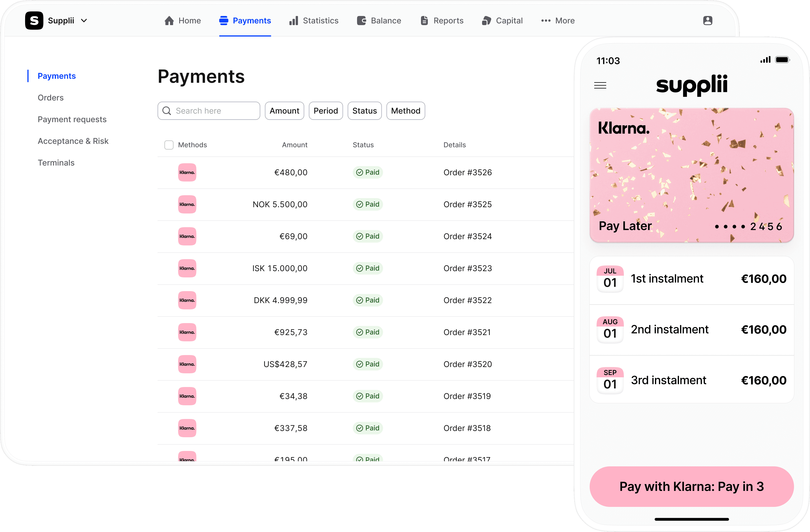This screenshot has width=810, height=532.
Task: Click the Statistics bar chart icon
Action: (294, 21)
